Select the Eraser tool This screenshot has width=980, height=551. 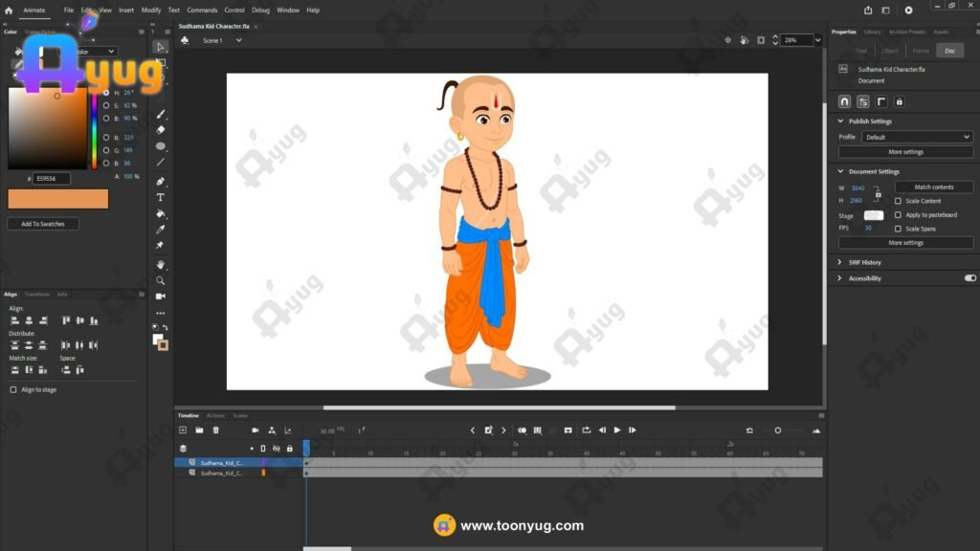coord(161,130)
